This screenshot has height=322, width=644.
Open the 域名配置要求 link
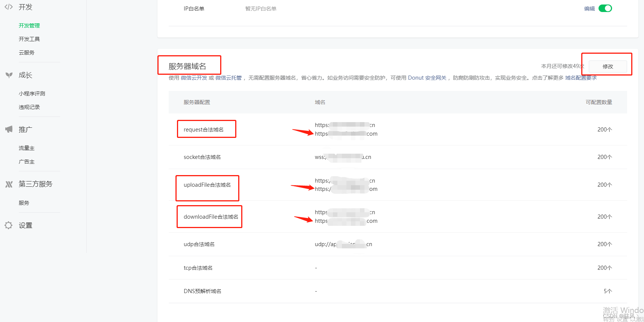581,78
